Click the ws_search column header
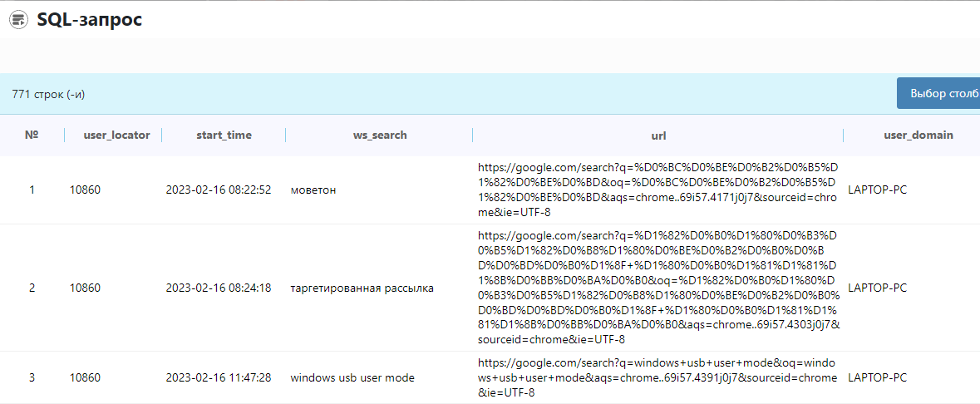This screenshot has height=404, width=980. click(x=380, y=135)
